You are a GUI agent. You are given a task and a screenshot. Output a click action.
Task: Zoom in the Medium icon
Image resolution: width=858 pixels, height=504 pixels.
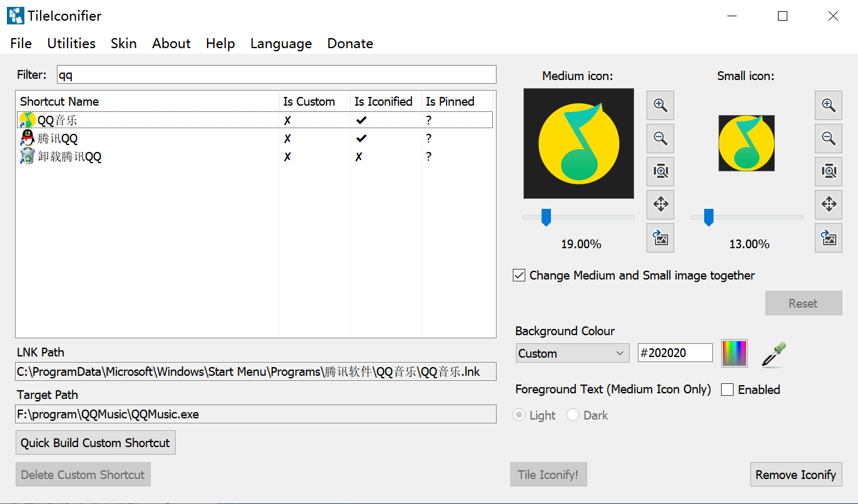point(660,105)
